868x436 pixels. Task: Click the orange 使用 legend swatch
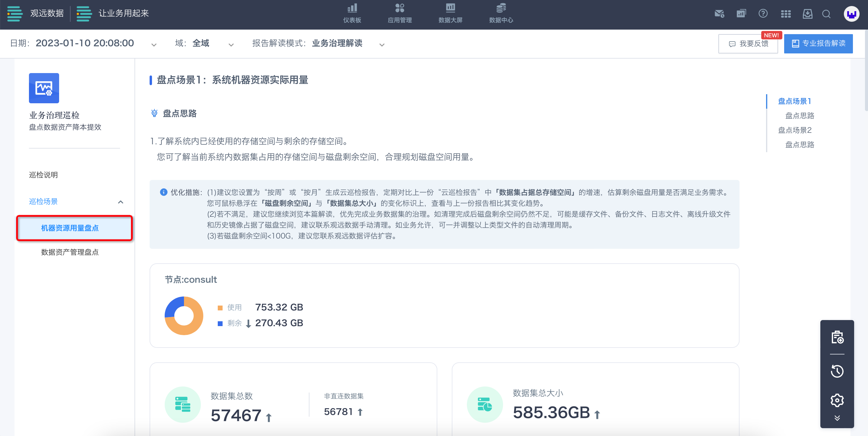coord(220,307)
